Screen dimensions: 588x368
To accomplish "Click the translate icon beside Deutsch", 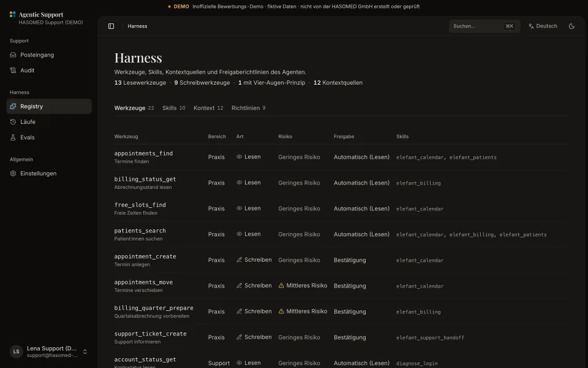I will [x=531, y=26].
